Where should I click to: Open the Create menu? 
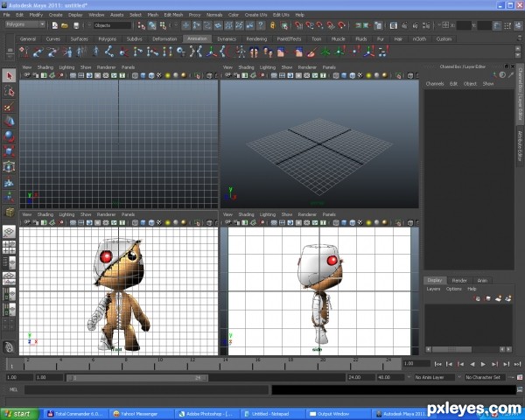pyautogui.click(x=56, y=15)
